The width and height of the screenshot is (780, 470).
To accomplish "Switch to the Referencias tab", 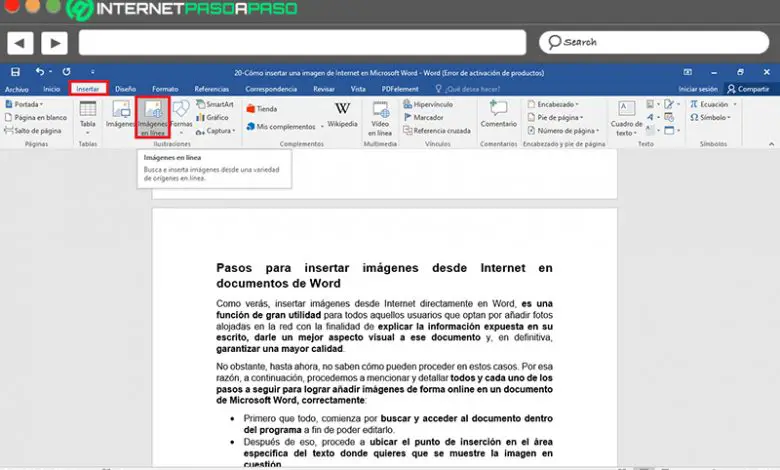I will (x=211, y=89).
